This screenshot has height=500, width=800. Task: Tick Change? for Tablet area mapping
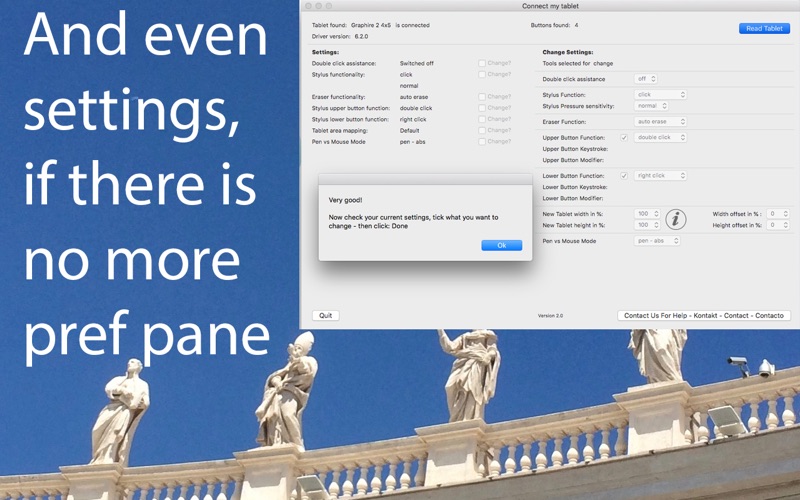tap(482, 130)
